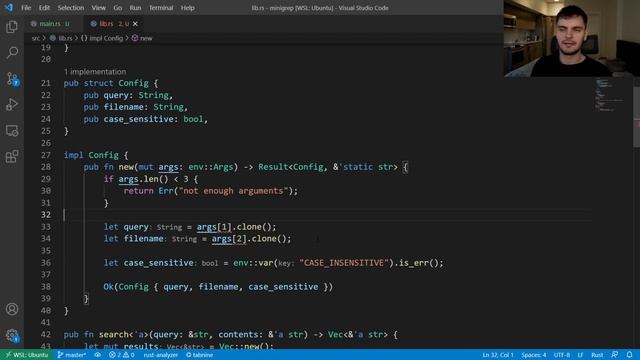The image size is (640, 360).
Task: Open the Remote Explorer view icon
Action: (x=12, y=131)
